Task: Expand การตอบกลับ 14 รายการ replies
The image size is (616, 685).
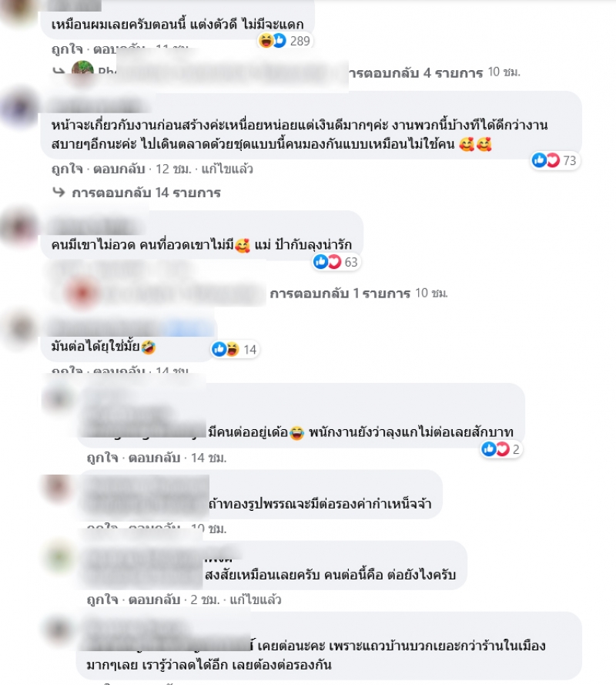Action: (146, 193)
